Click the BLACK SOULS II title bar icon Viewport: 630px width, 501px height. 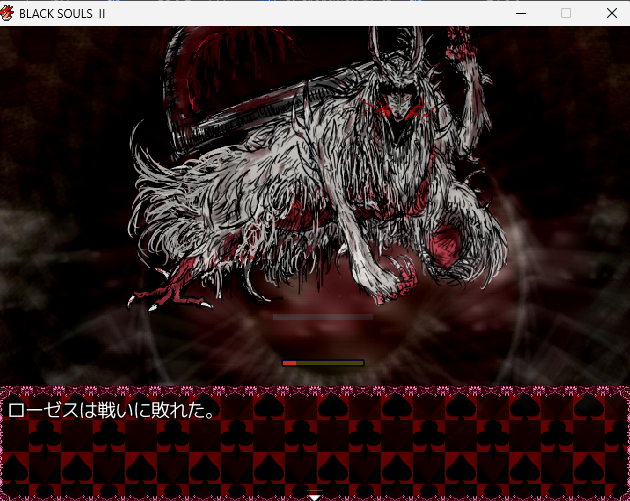[x=9, y=13]
